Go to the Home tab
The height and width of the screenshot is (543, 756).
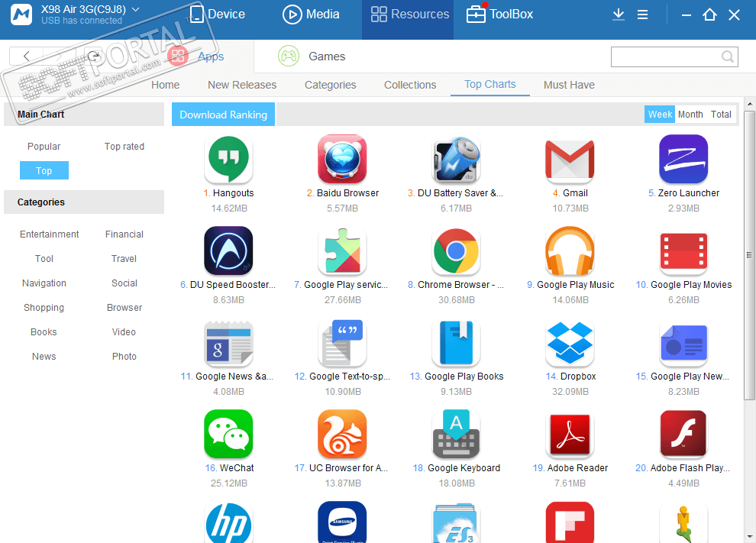point(166,85)
